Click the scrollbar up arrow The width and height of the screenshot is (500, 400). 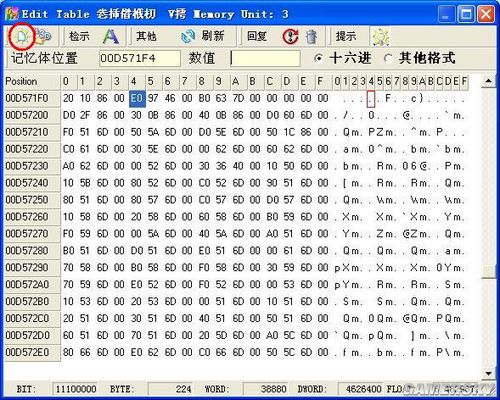(489, 81)
